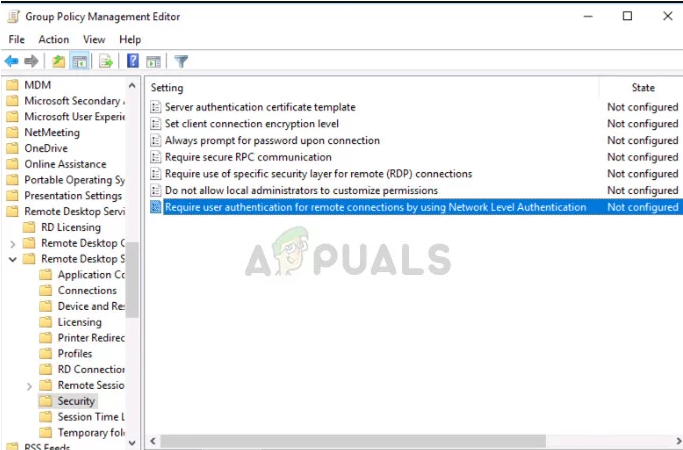Click the policy icon beside Set client connection encryption level
This screenshot has height=450, width=683.
[x=156, y=124]
